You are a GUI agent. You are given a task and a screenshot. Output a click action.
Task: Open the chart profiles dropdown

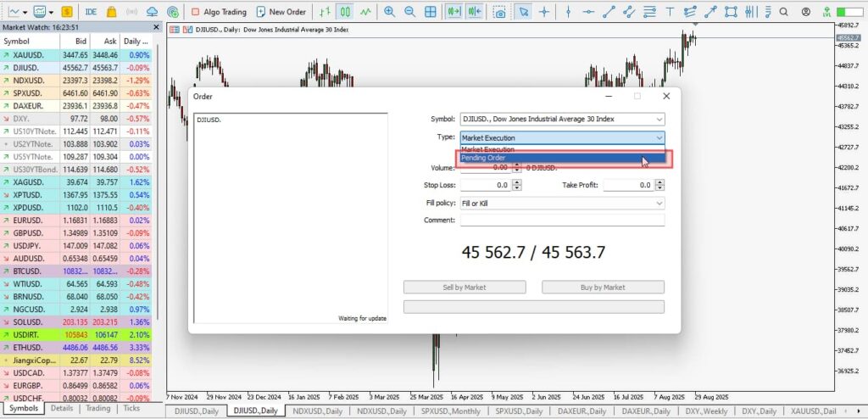pyautogui.click(x=51, y=12)
